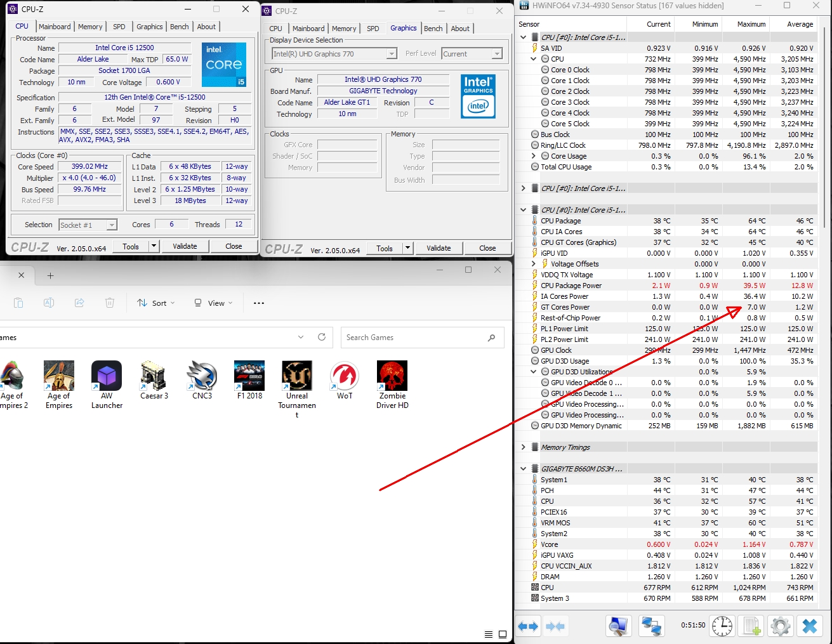This screenshot has width=832, height=644.
Task: Click Tools button in right CPU-Z window
Action: [x=385, y=248]
